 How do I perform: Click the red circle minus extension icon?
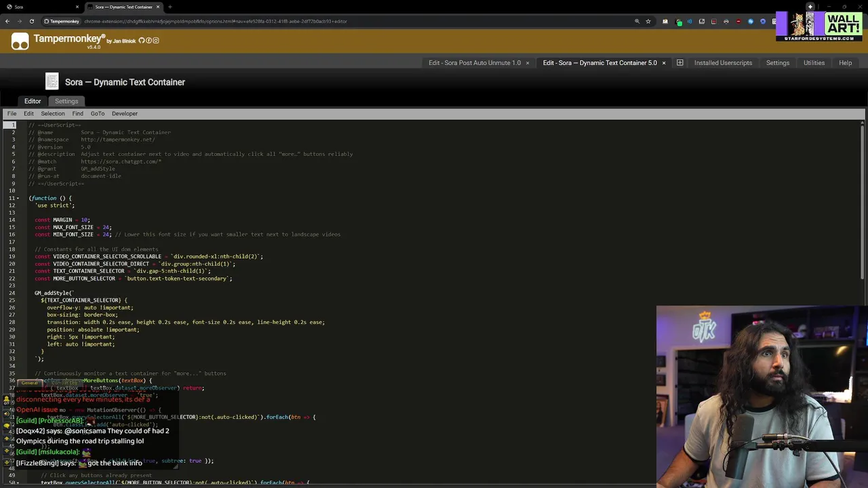[738, 21]
